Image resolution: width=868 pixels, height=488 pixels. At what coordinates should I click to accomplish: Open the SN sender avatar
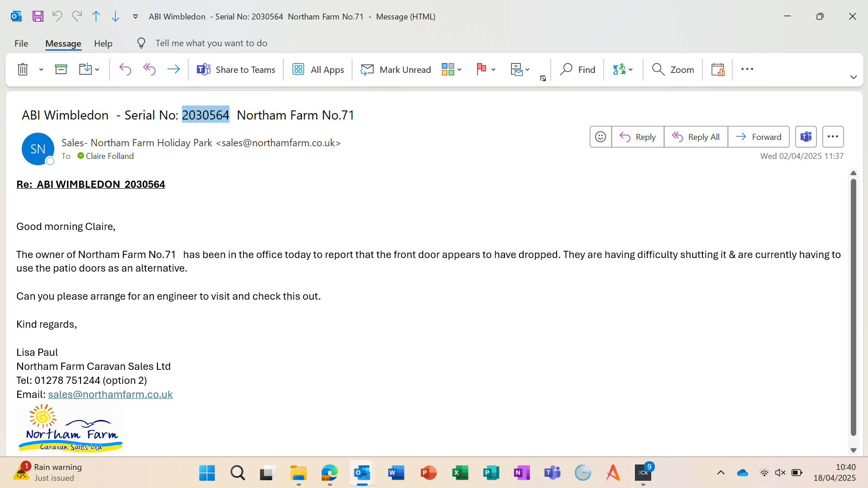click(x=38, y=149)
